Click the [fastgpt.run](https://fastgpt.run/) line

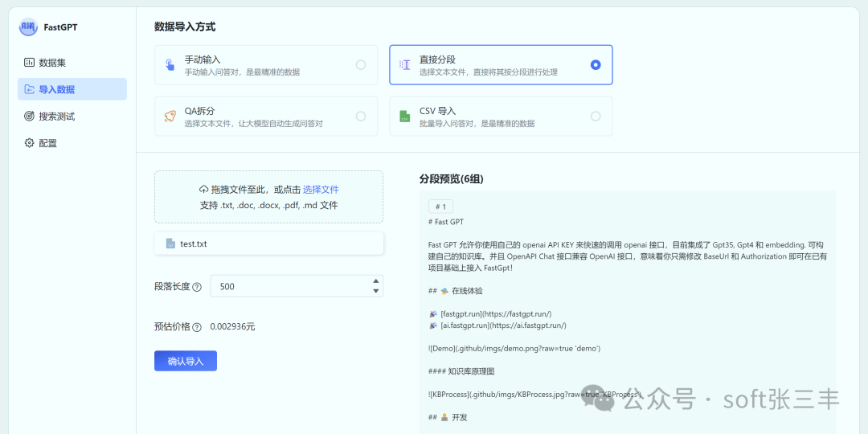[x=490, y=314]
